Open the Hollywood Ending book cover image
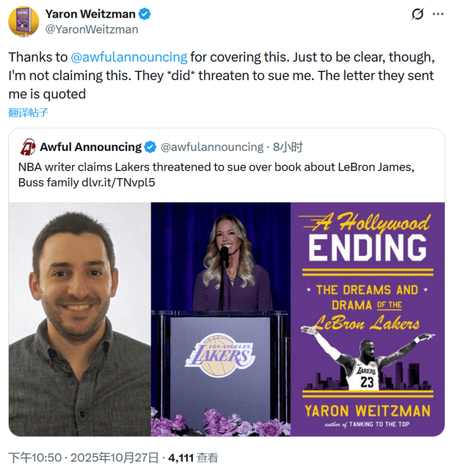The width and height of the screenshot is (455, 476). point(368,319)
